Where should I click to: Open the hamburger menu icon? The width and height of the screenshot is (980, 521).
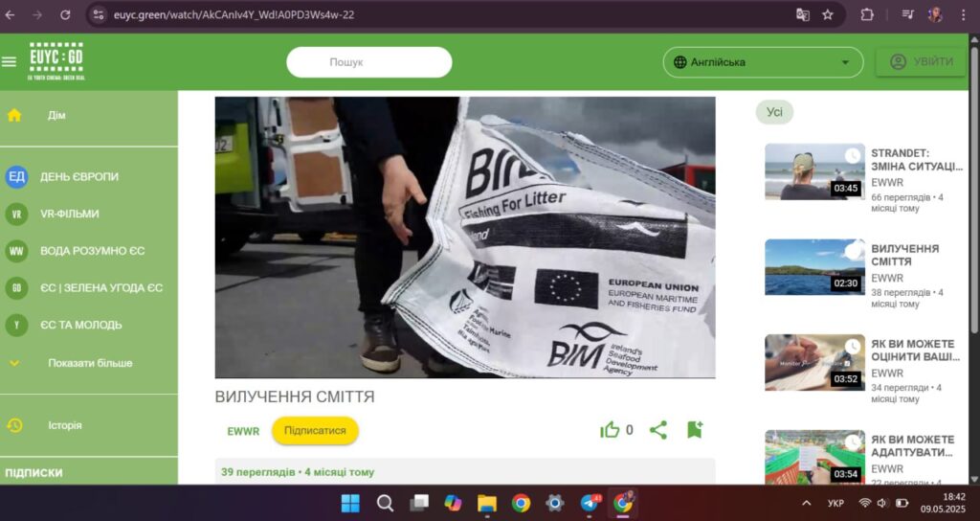coord(9,62)
